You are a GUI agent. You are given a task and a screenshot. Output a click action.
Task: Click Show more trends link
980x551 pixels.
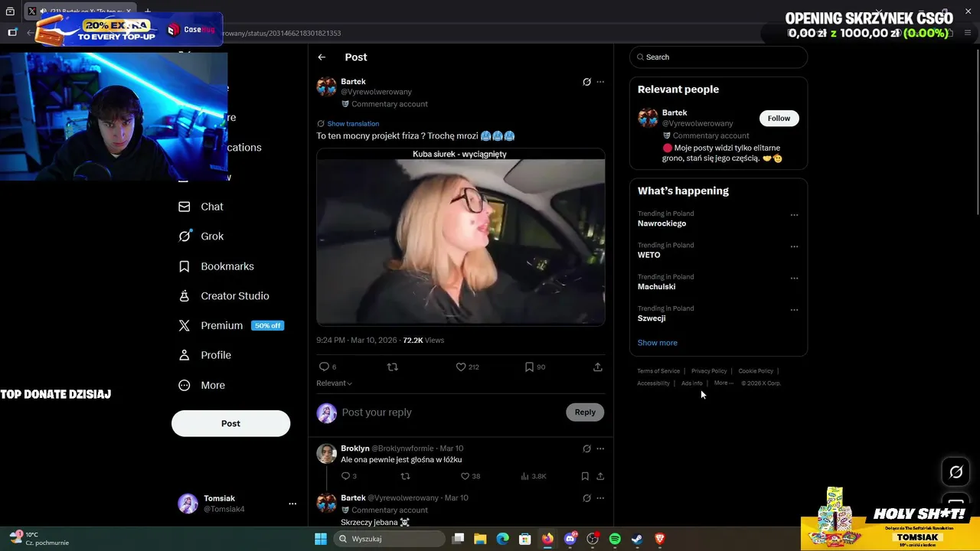point(657,343)
